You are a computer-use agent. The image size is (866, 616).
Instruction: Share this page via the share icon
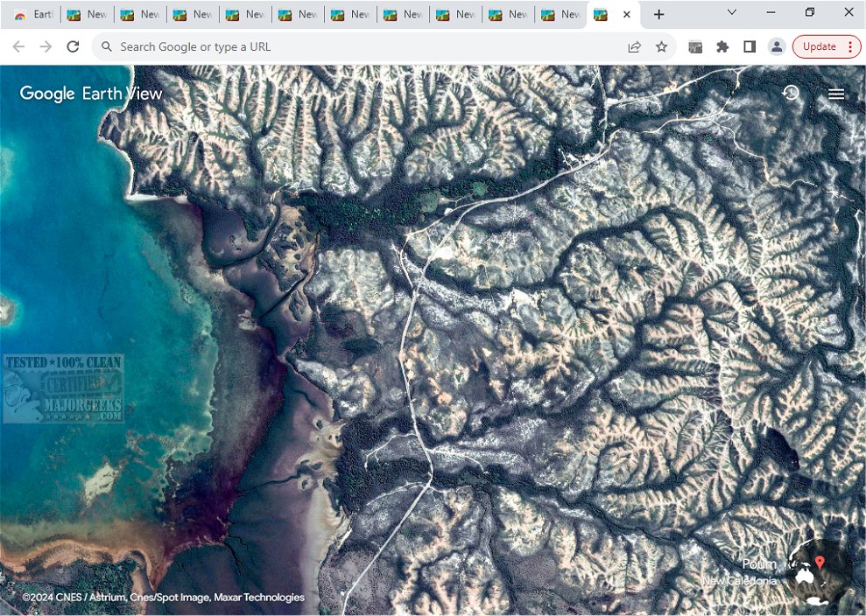point(635,47)
